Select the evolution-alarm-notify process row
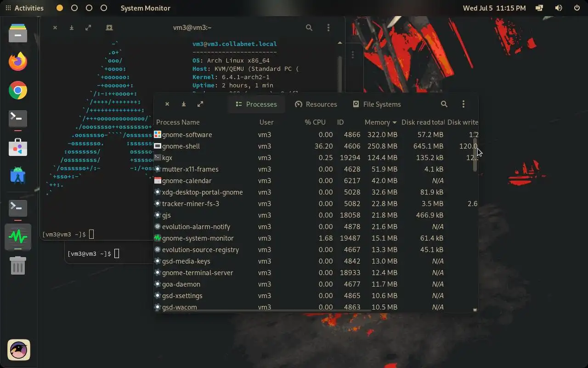Image resolution: width=588 pixels, height=368 pixels. pyautogui.click(x=316, y=226)
